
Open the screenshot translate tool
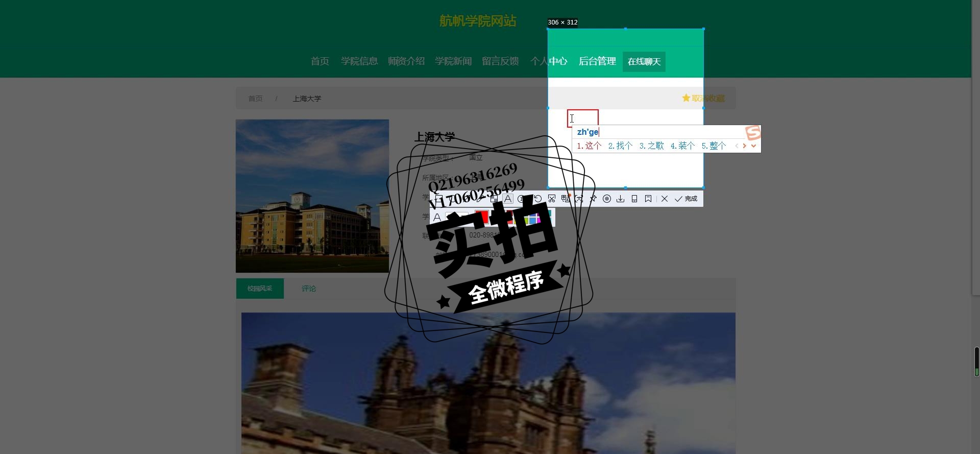tap(566, 199)
